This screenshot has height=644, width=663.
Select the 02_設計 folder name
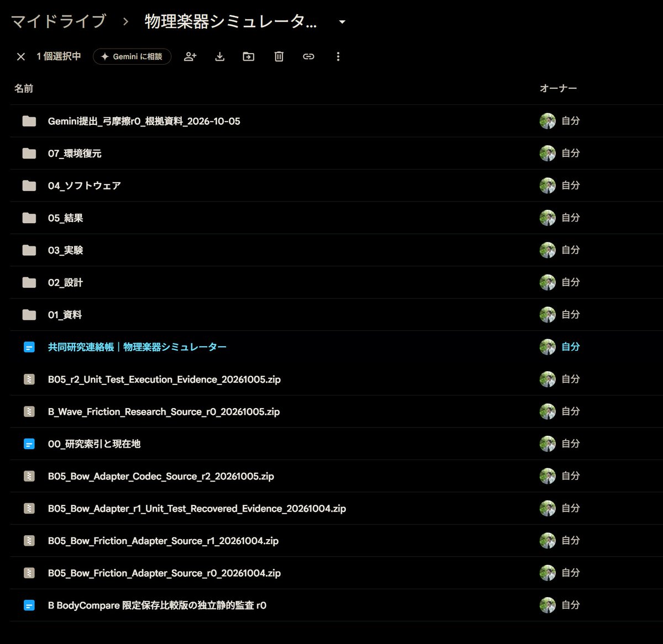pos(65,283)
